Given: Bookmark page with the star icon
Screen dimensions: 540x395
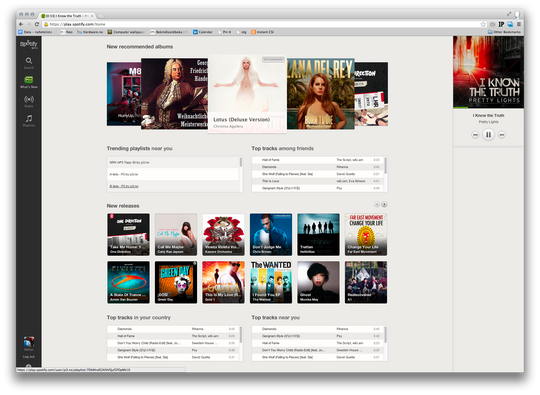Looking at the screenshot, I should tap(483, 24).
